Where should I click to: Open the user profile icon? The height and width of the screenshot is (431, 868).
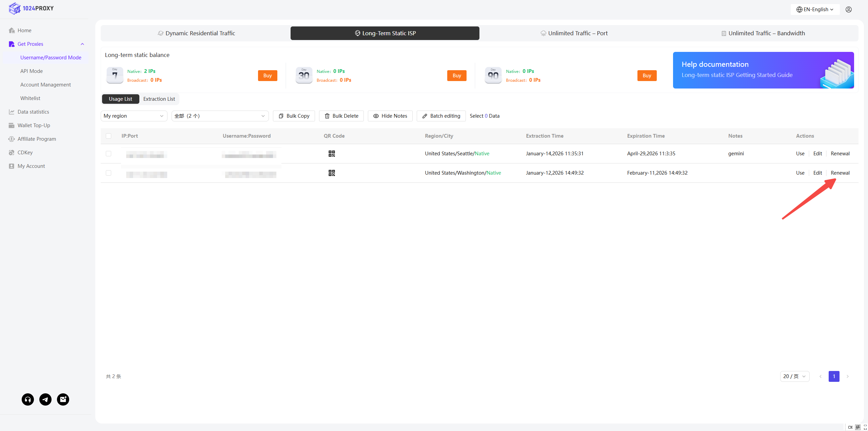848,9
